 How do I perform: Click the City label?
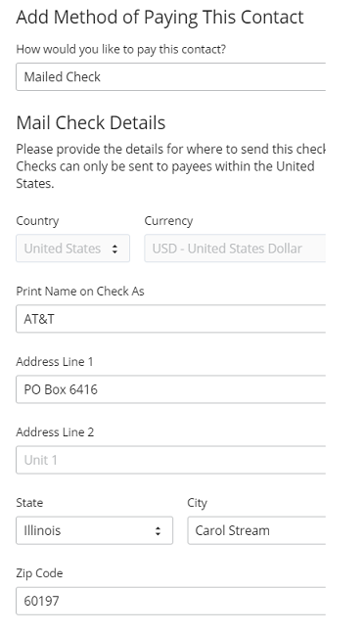[197, 503]
